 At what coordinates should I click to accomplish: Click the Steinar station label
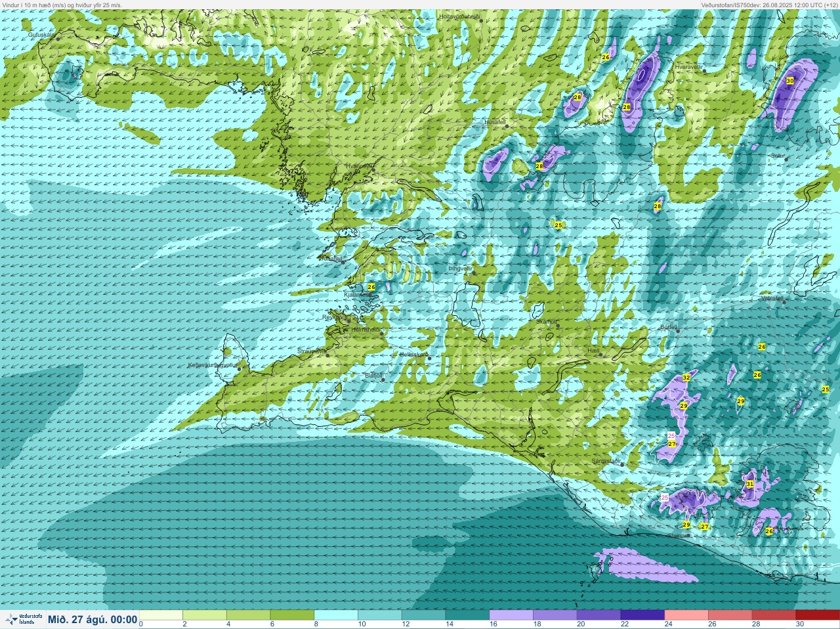pyautogui.click(x=677, y=536)
